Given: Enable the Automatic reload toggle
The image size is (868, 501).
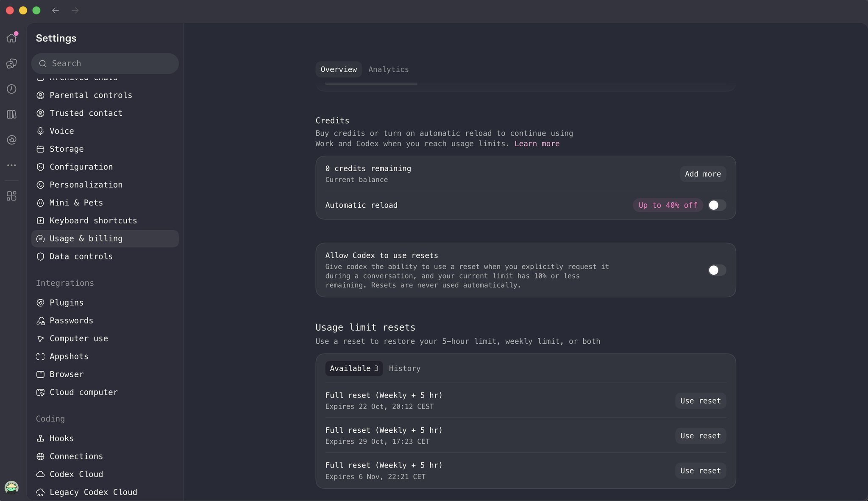Looking at the screenshot, I should coord(717,205).
